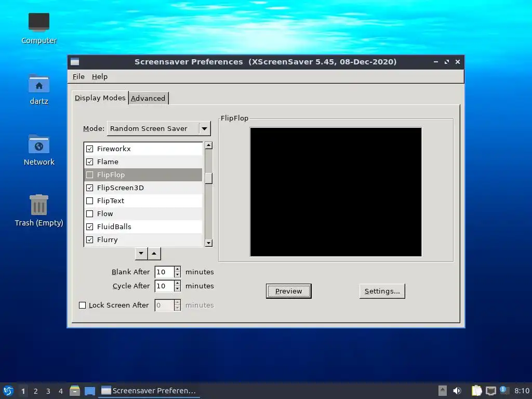Disable the FlipScreen3D checkbox
Viewport: 532px width, 399px height.
click(x=89, y=188)
